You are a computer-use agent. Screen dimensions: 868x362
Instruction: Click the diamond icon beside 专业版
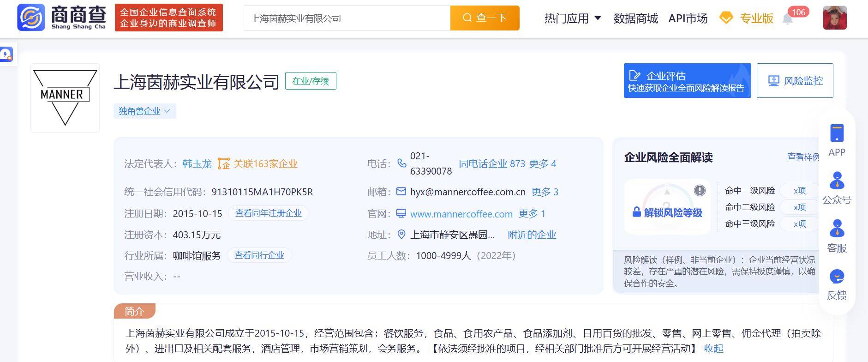point(726,18)
